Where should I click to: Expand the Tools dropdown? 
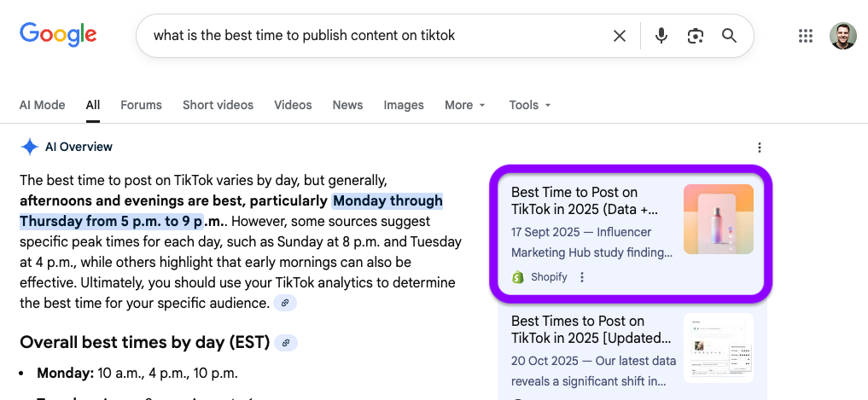[x=530, y=105]
